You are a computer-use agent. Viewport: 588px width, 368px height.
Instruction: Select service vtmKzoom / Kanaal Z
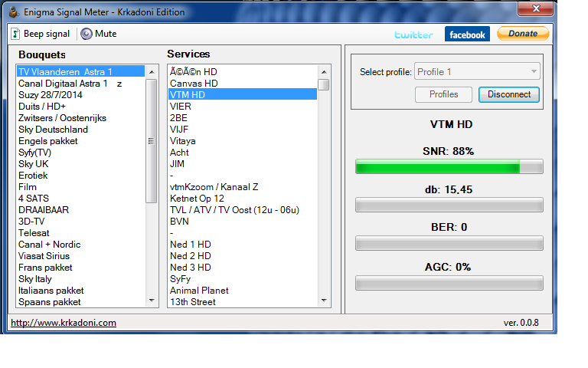243,187
